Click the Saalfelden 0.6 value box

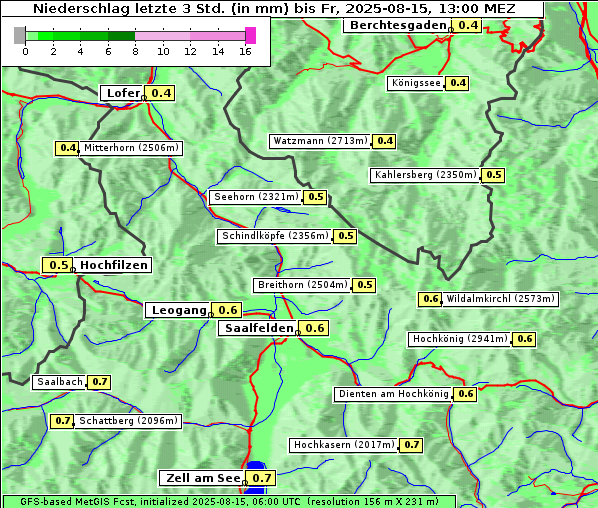pyautogui.click(x=314, y=328)
